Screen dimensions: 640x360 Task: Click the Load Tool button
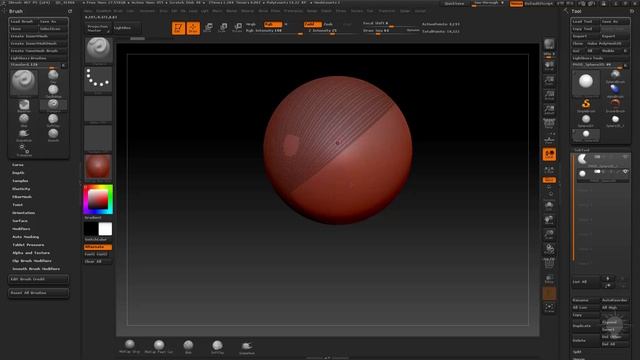coord(585,22)
